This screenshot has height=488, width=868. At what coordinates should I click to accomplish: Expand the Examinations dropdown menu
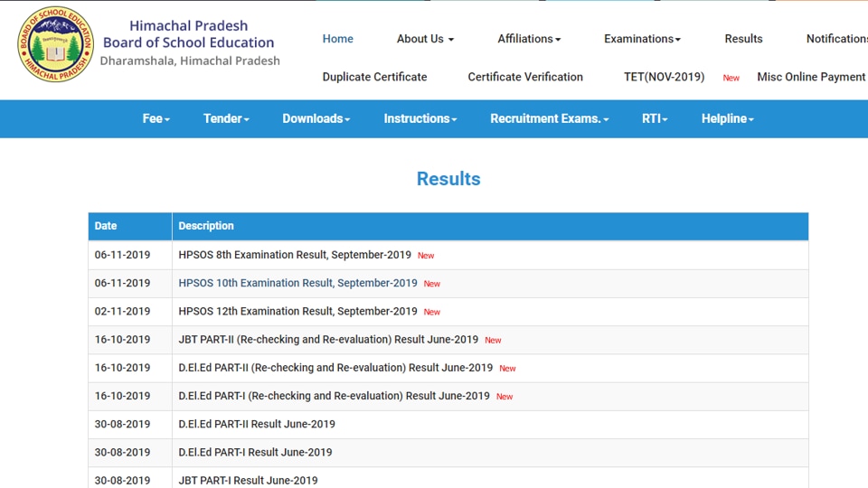tap(642, 39)
